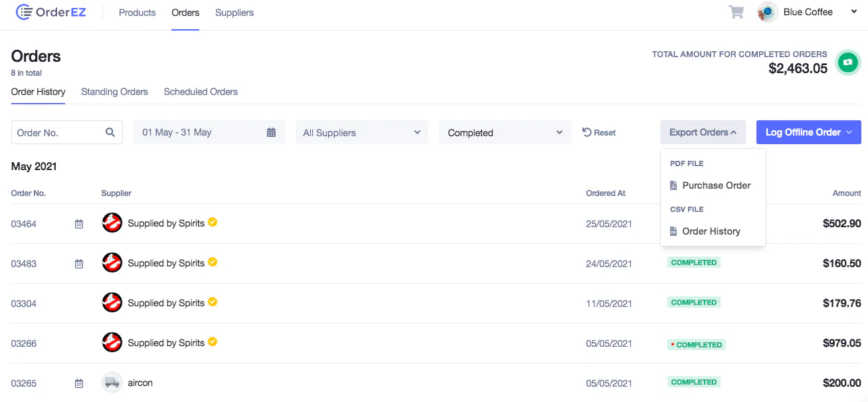Click the Blue Coffee profile avatar

(768, 12)
